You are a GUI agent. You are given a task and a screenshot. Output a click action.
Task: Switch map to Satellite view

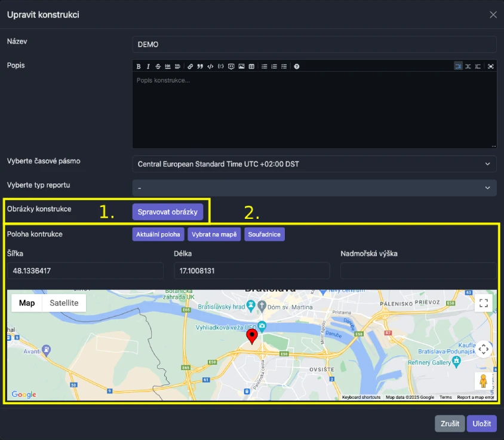[64, 303]
